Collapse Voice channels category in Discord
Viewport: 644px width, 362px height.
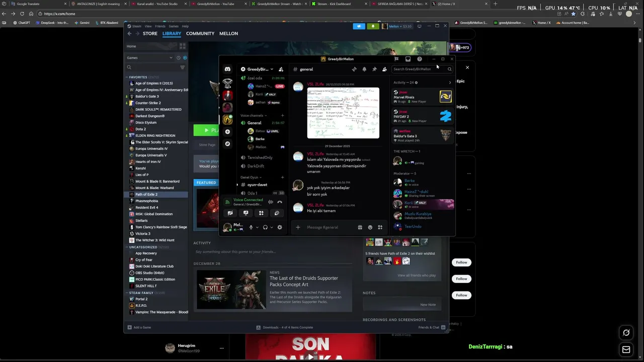pos(254,116)
